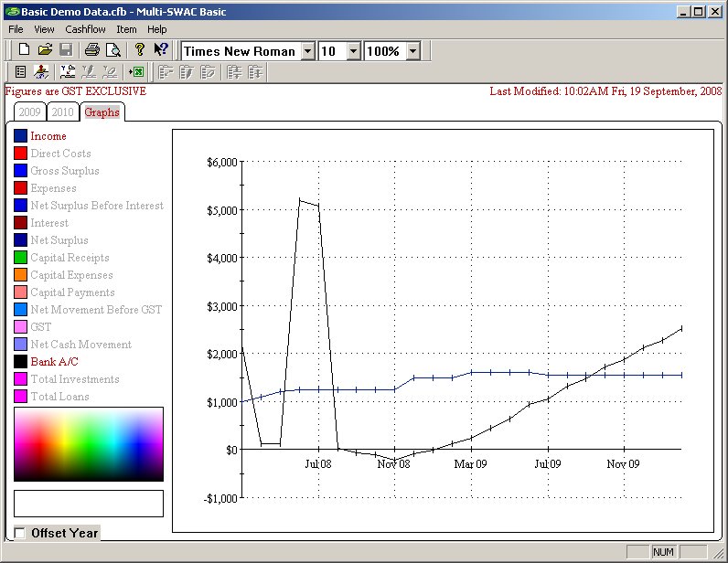Click the pink Total Investments color swatch
This screenshot has width=728, height=563.
tap(20, 379)
